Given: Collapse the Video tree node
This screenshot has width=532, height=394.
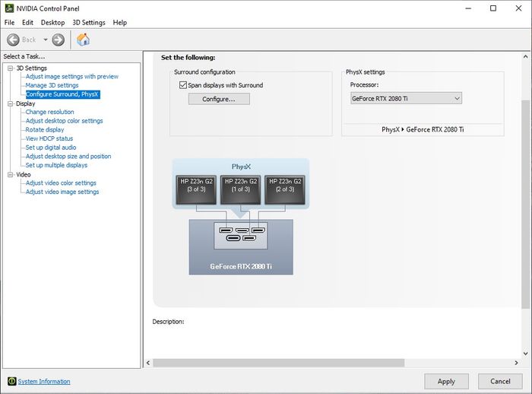Looking at the screenshot, I should pos(10,175).
